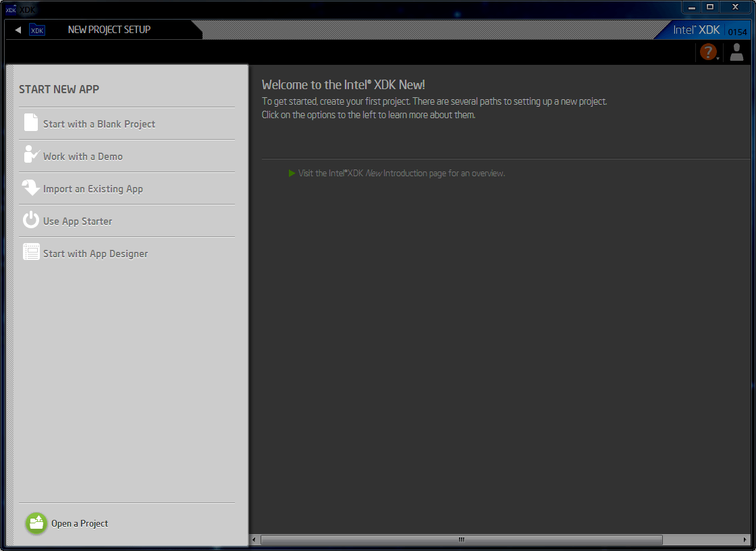Select the Start with a Blank Project document icon
The height and width of the screenshot is (551, 756).
point(31,123)
